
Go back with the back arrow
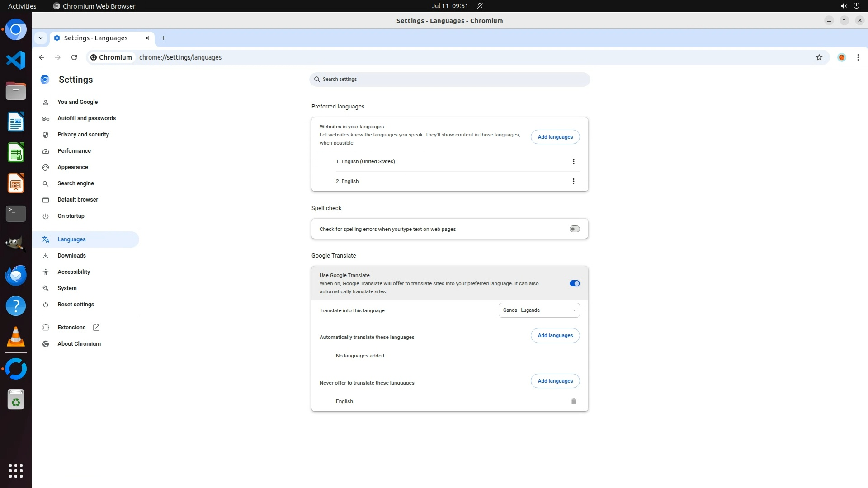tap(42, 57)
